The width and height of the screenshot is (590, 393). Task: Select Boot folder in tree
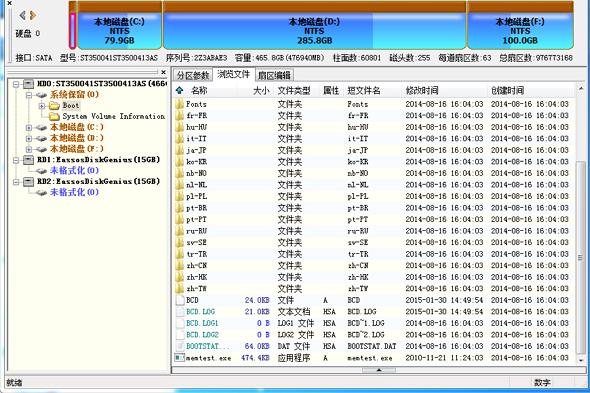pyautogui.click(x=71, y=106)
